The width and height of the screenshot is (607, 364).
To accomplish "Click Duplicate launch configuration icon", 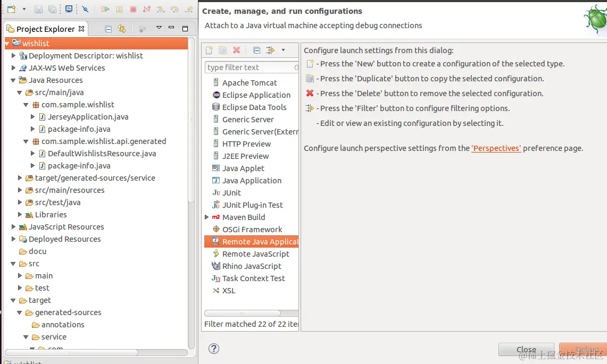I will click(x=222, y=50).
